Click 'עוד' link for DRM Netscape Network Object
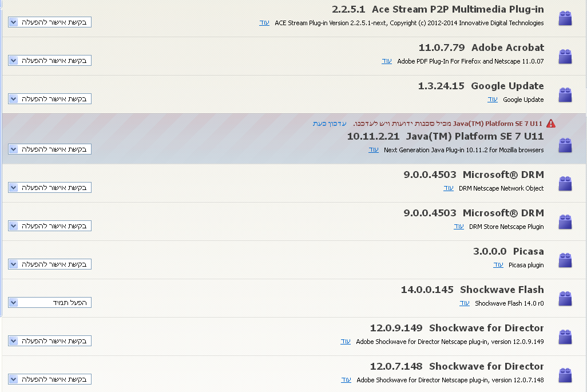Viewport: 587px width, 392px height. (x=449, y=188)
